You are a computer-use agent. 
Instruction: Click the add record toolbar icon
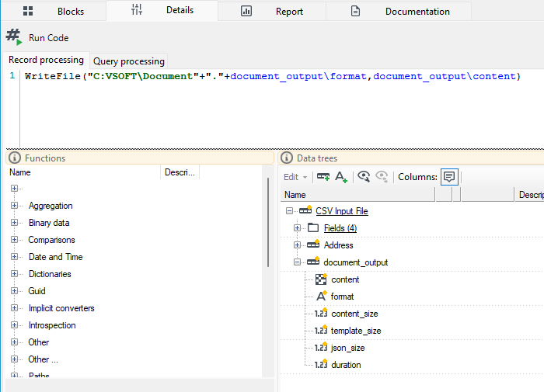pyautogui.click(x=323, y=177)
